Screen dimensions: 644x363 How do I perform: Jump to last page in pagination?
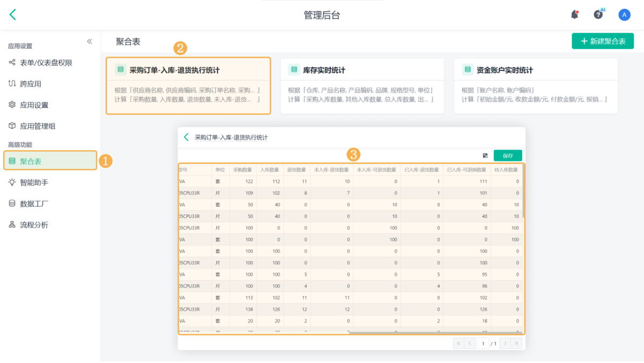point(516,343)
